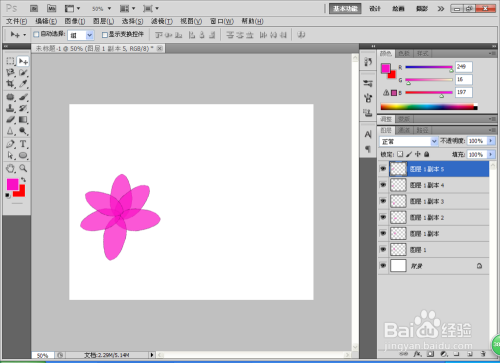The width and height of the screenshot is (500, 363).
Task: Open the 滤镜(T) menu
Action: point(162,21)
